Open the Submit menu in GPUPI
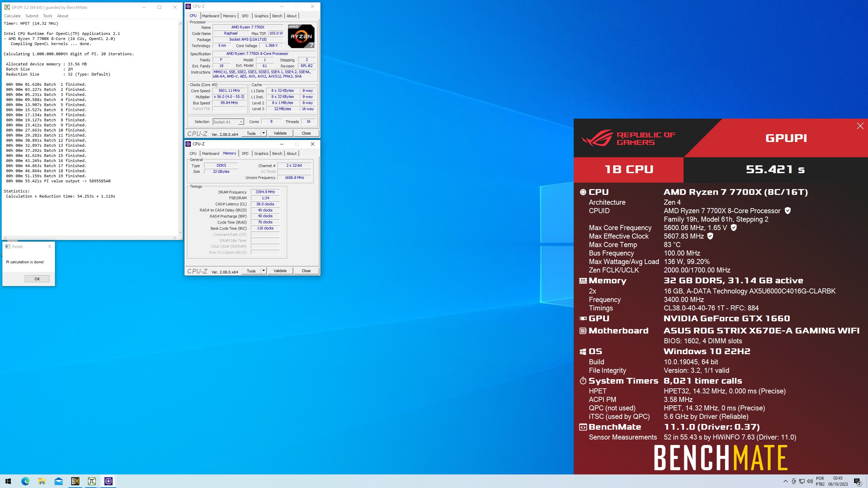868x488 pixels. coord(32,16)
